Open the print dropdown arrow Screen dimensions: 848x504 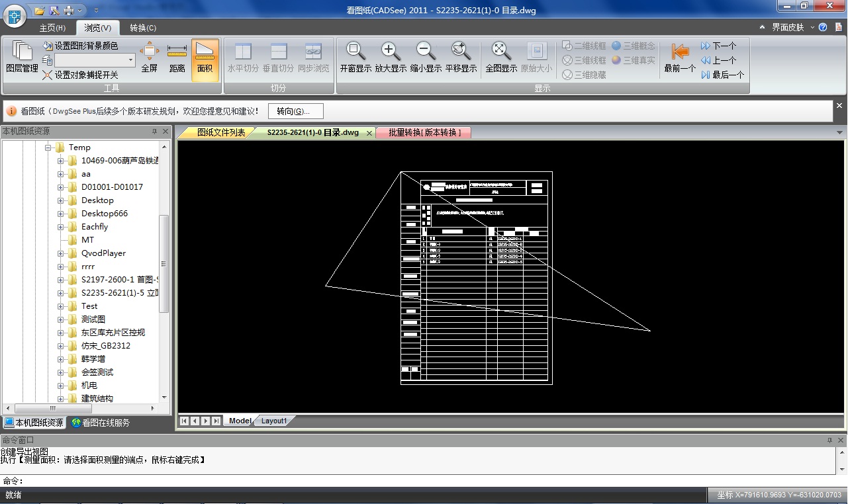pos(80,11)
